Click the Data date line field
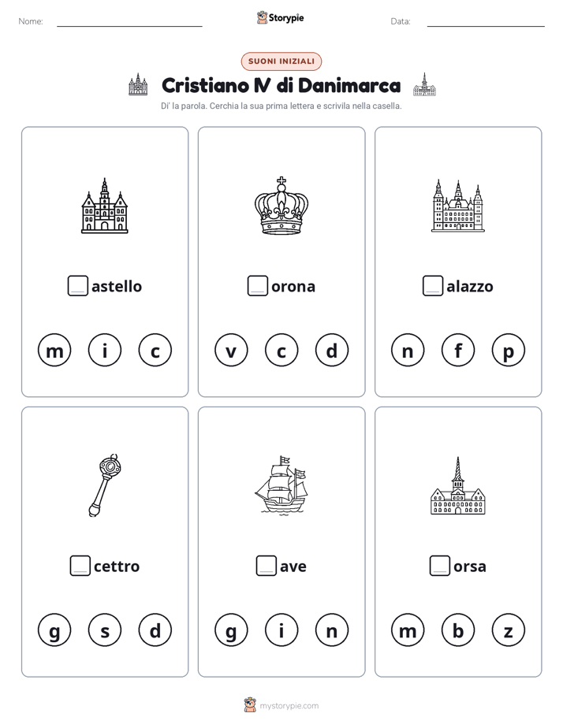 (486, 21)
